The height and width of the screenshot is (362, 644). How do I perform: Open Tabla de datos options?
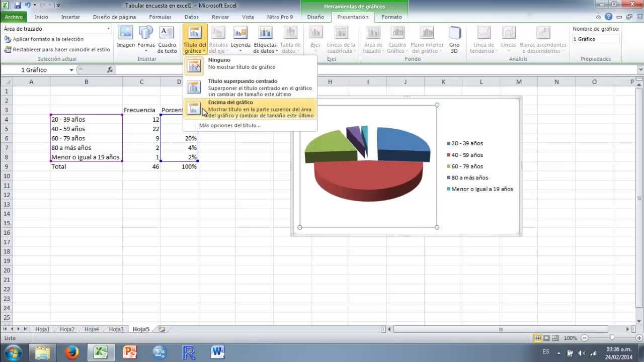[x=290, y=39]
